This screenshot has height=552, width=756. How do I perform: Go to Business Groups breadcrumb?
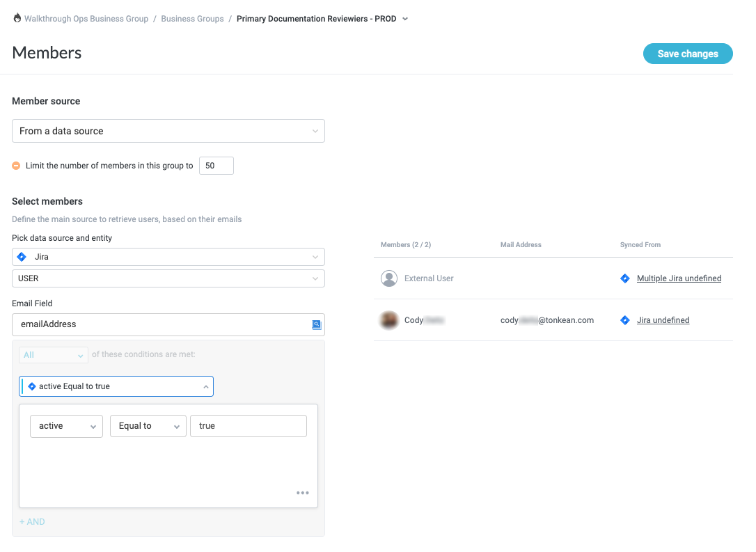coord(192,19)
